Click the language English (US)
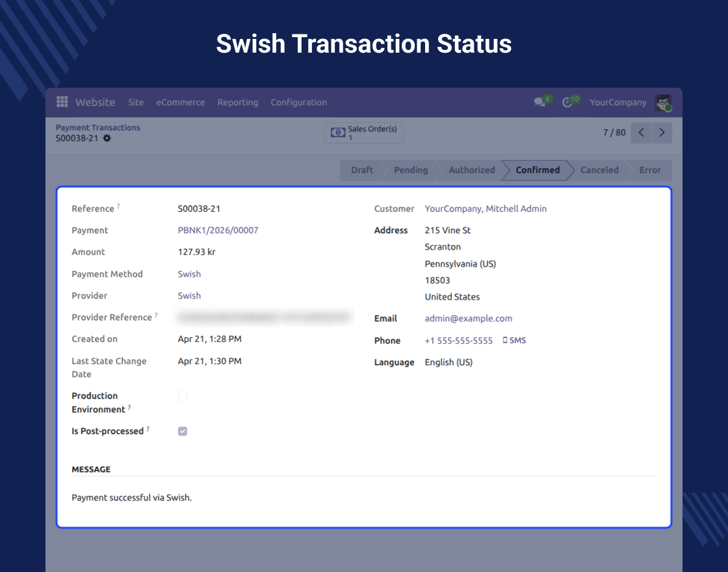728x572 pixels. pyautogui.click(x=448, y=363)
